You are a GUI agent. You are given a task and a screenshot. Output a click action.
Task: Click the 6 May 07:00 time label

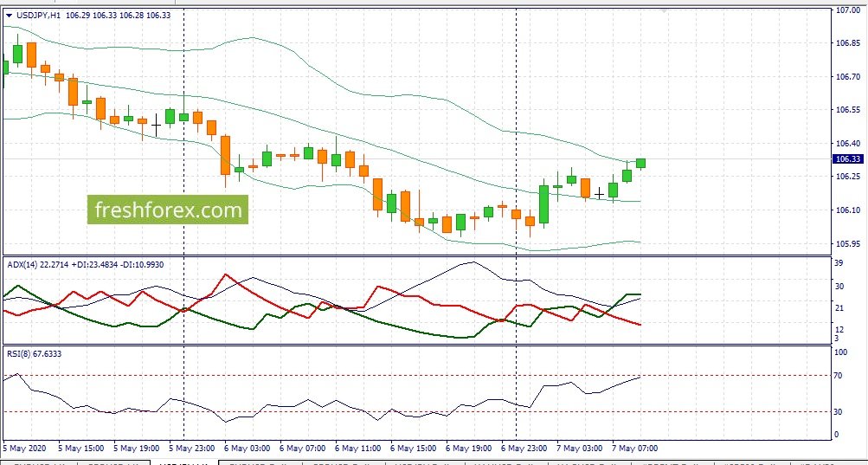click(x=302, y=448)
